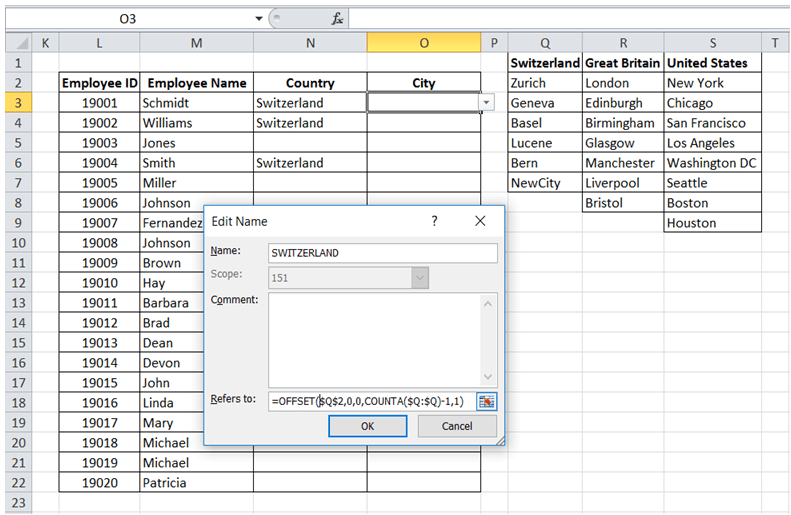
Task: Click the United States list header
Action: 713,63
